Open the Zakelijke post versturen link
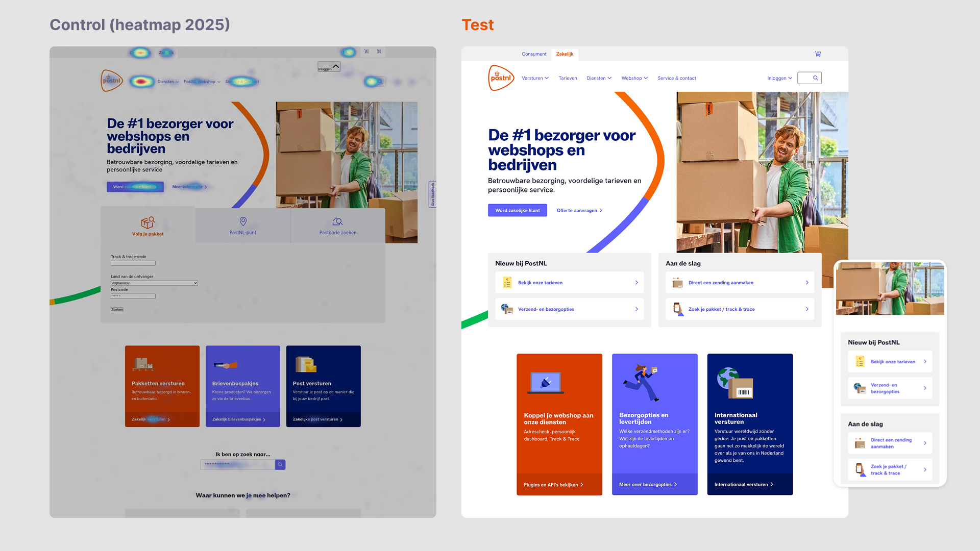The image size is (980, 551). coord(317,419)
